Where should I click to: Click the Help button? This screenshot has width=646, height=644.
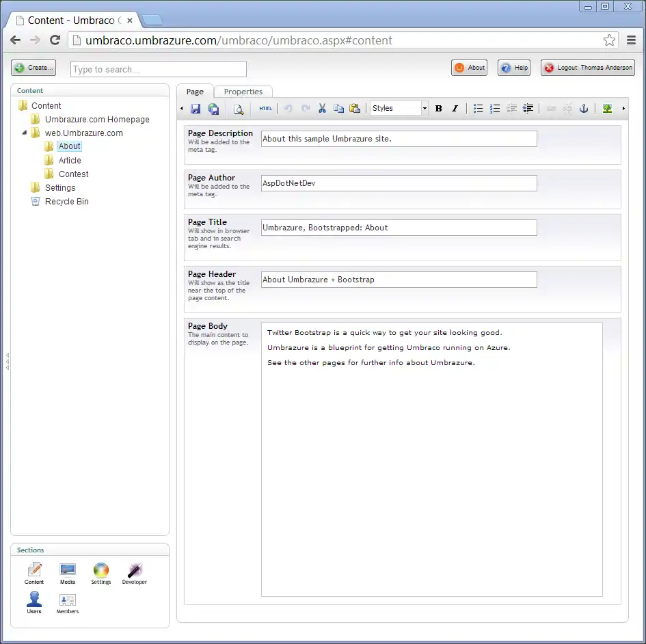(x=514, y=68)
